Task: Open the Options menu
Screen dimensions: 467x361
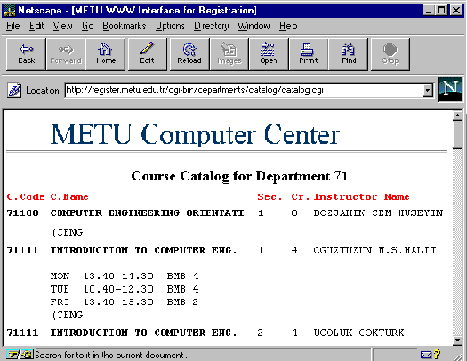Action: click(170, 26)
